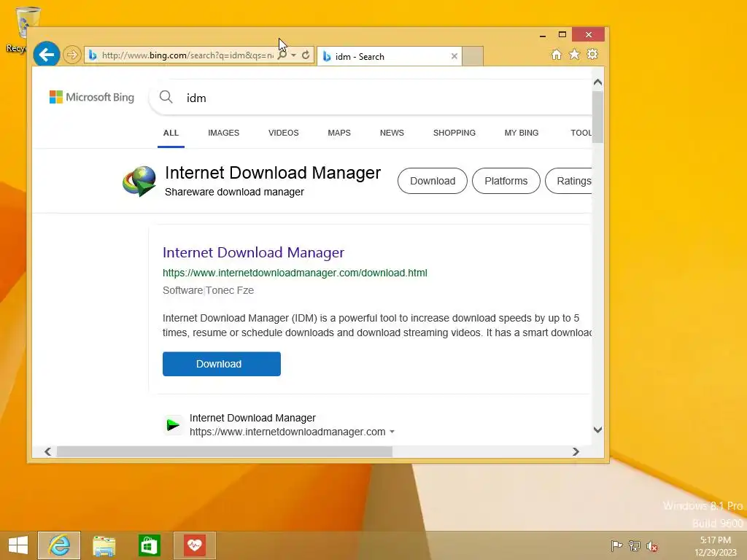Switch to NEWS tab
Screen dimensions: 747x560
point(392,133)
